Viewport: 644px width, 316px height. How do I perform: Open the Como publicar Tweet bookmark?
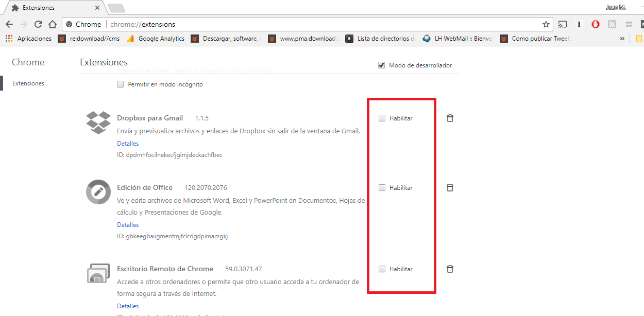535,39
